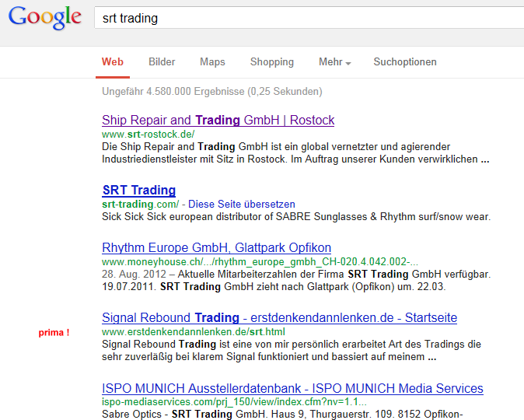This screenshot has height=420, width=524.
Task: Click the www.srt-rostock.de/ URL
Action: pos(148,135)
